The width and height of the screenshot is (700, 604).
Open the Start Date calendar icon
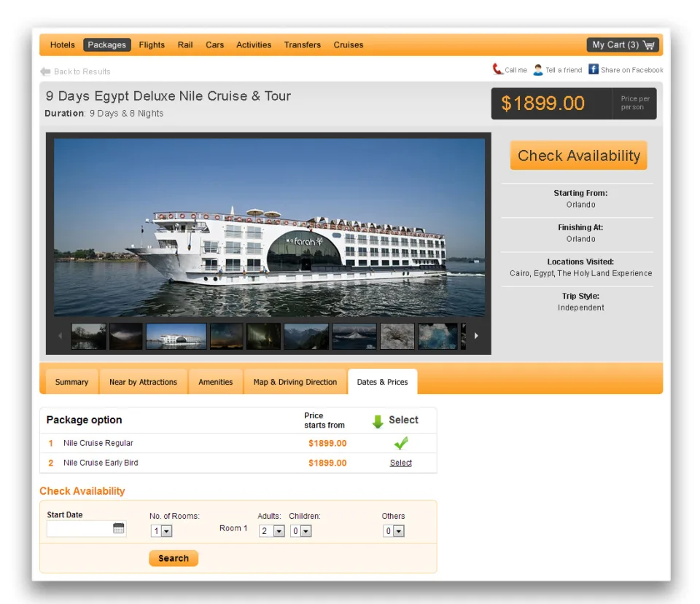click(x=118, y=529)
